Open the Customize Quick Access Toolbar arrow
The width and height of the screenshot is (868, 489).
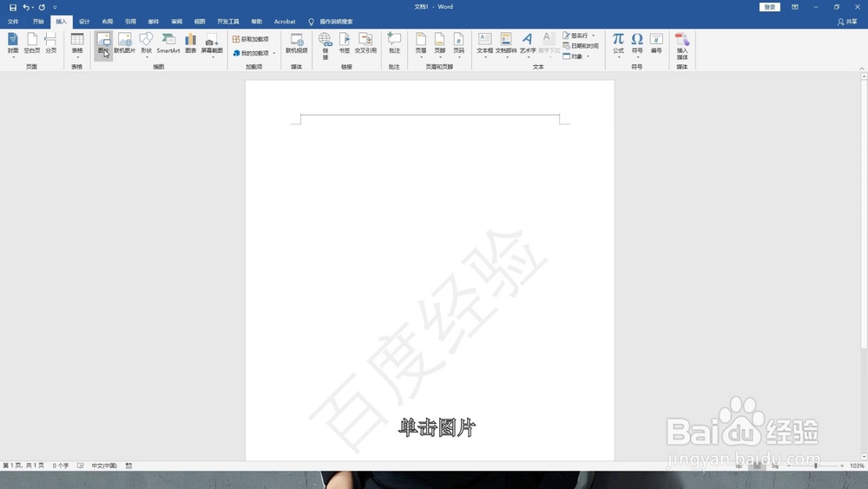pyautogui.click(x=55, y=7)
